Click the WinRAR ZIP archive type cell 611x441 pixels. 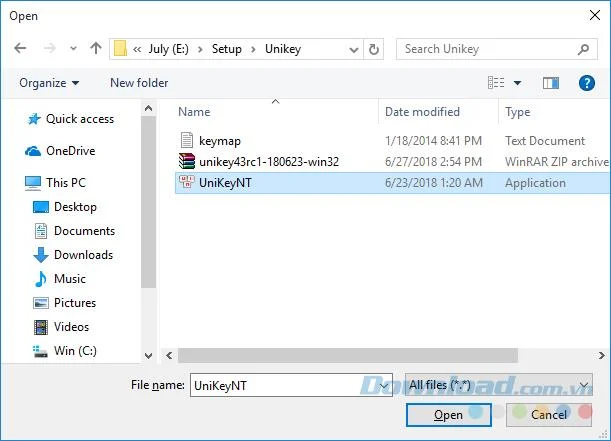click(557, 162)
